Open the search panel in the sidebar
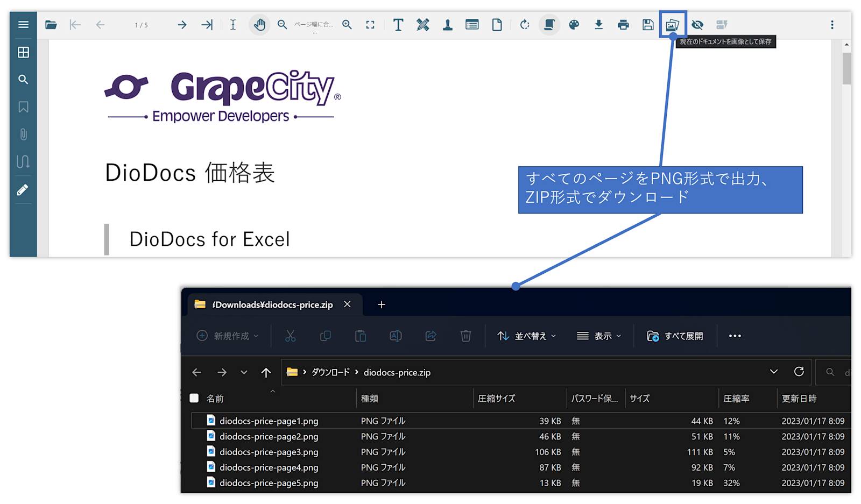 (x=23, y=80)
